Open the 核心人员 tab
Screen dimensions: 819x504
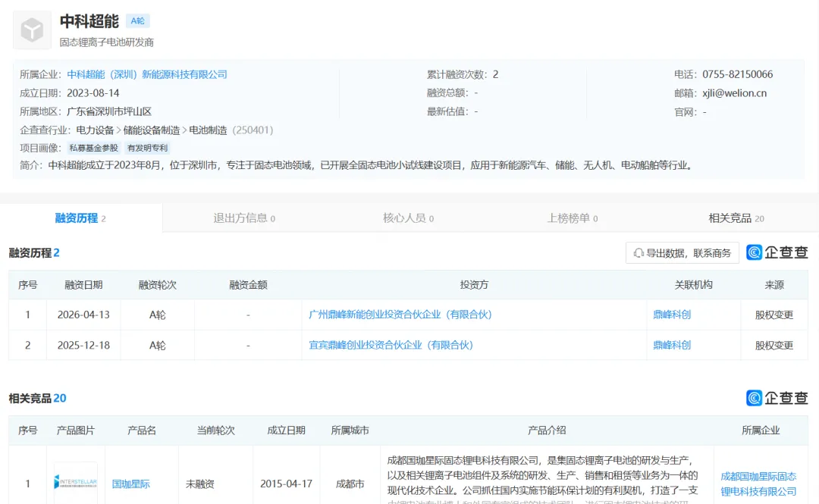(408, 218)
